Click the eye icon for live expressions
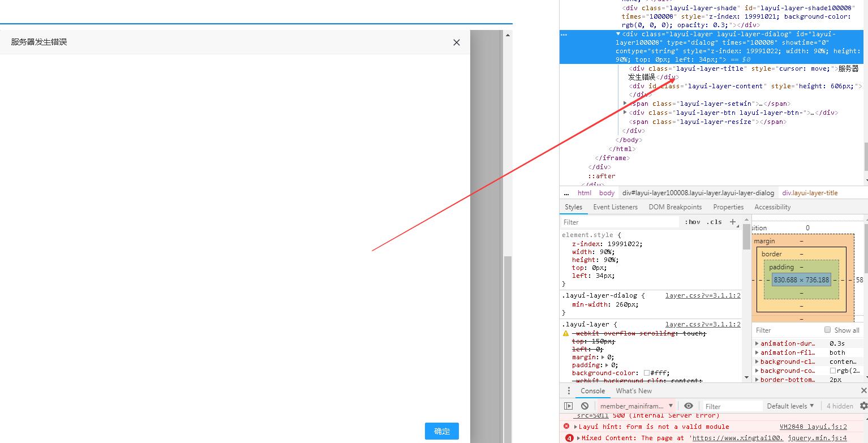The image size is (868, 443). pos(688,406)
